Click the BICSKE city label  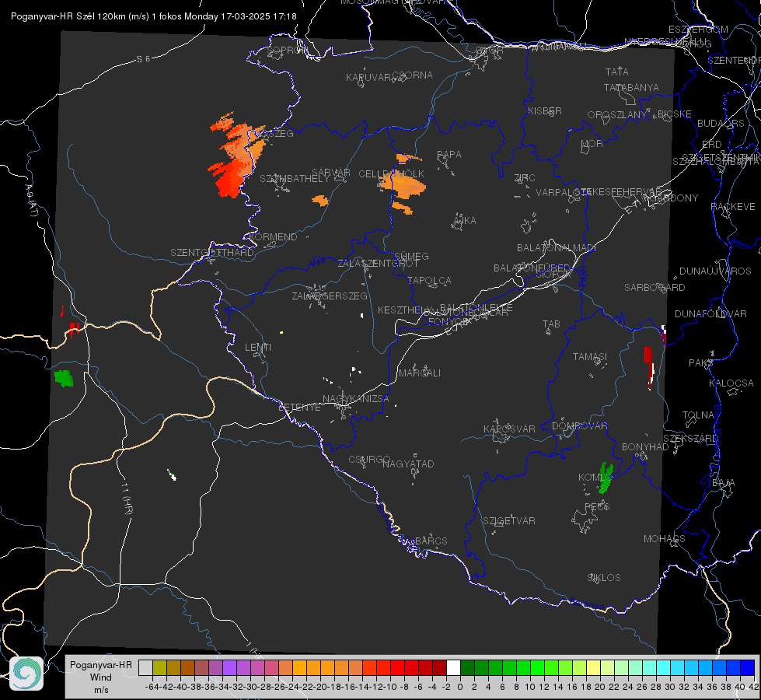tap(674, 114)
